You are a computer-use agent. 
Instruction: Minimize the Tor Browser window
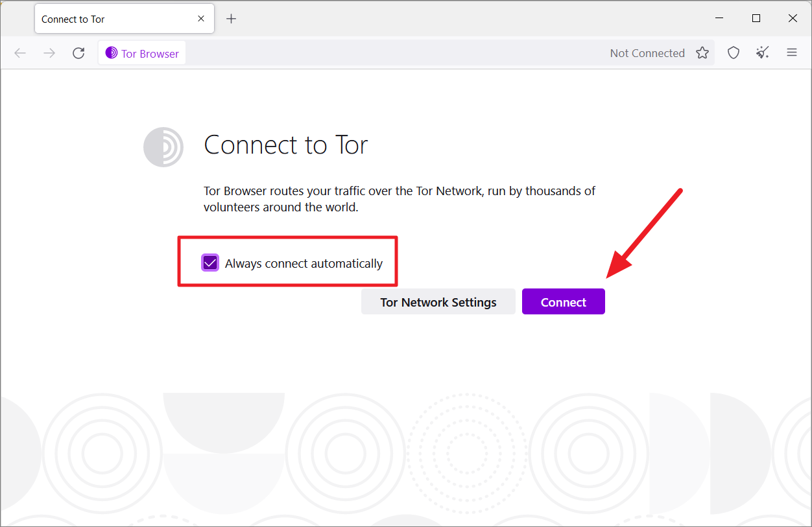coord(720,18)
